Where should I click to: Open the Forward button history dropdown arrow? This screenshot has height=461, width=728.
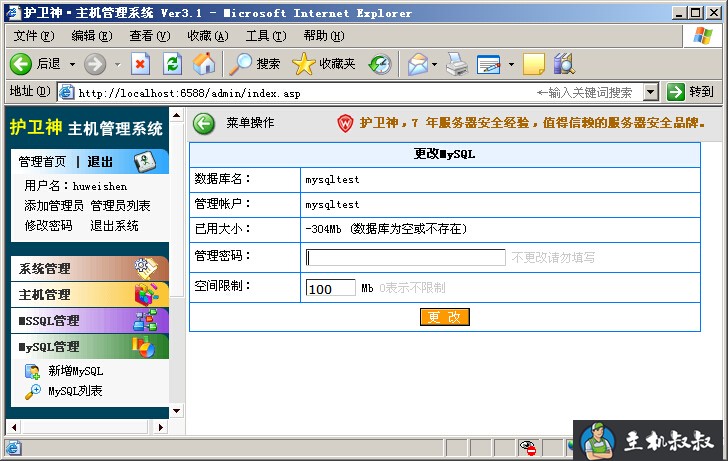click(x=118, y=64)
